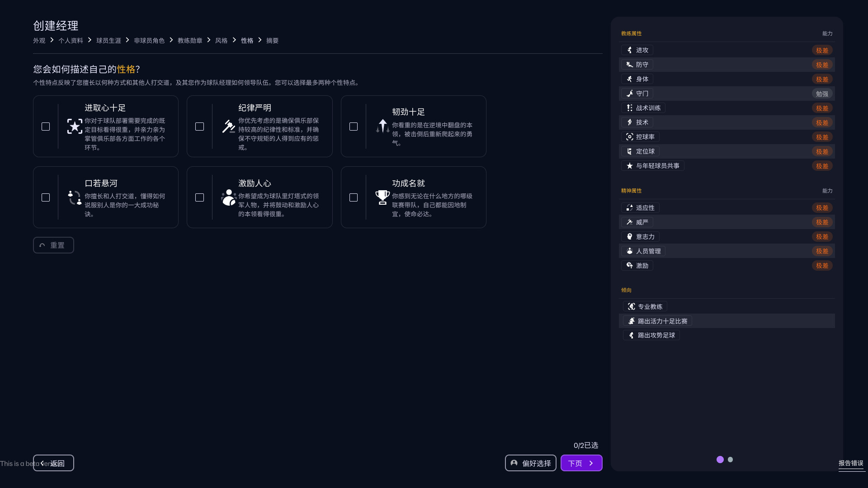868x488 pixels.
Task: Check the 韧劲十足 checkbox
Action: (x=354, y=127)
